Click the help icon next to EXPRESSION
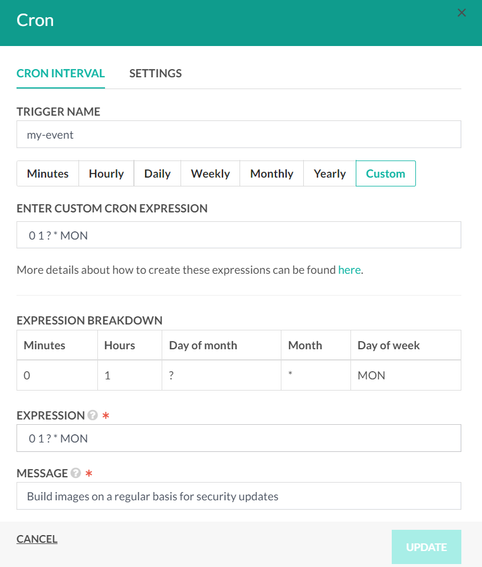The image size is (482, 567). pos(93,415)
